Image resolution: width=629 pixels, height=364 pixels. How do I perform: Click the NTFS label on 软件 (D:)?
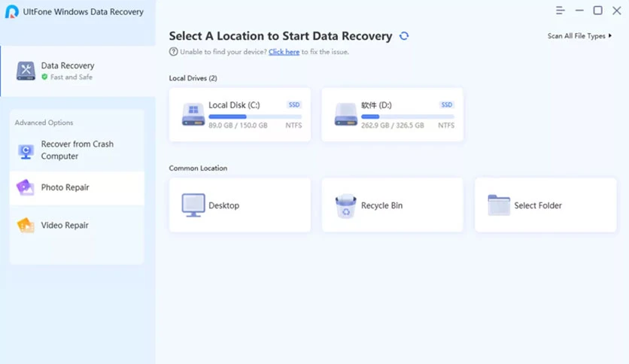pyautogui.click(x=446, y=126)
